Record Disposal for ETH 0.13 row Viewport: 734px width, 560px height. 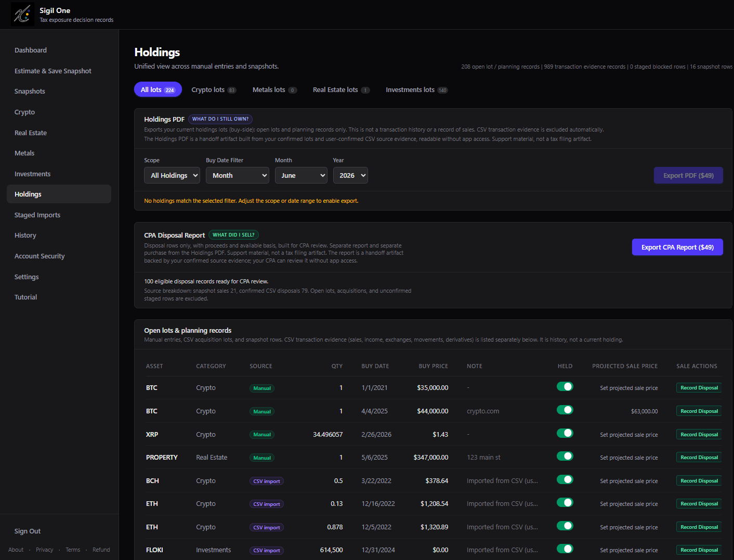click(x=699, y=504)
